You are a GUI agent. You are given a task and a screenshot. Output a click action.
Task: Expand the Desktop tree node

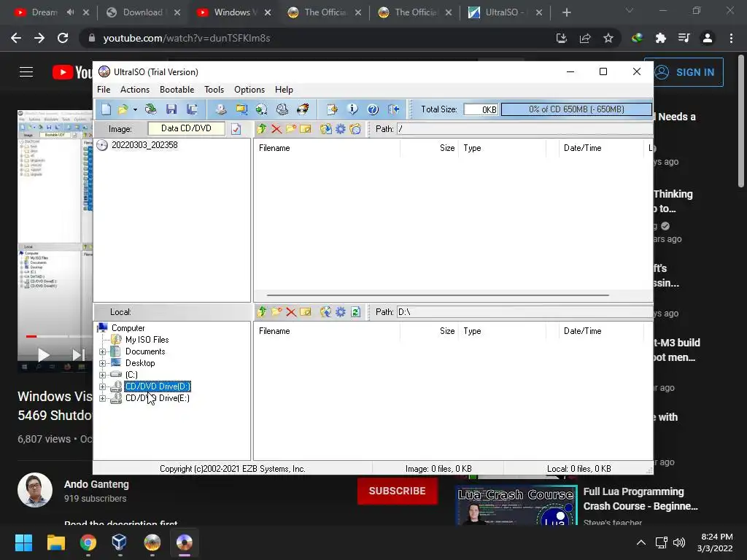[102, 363]
